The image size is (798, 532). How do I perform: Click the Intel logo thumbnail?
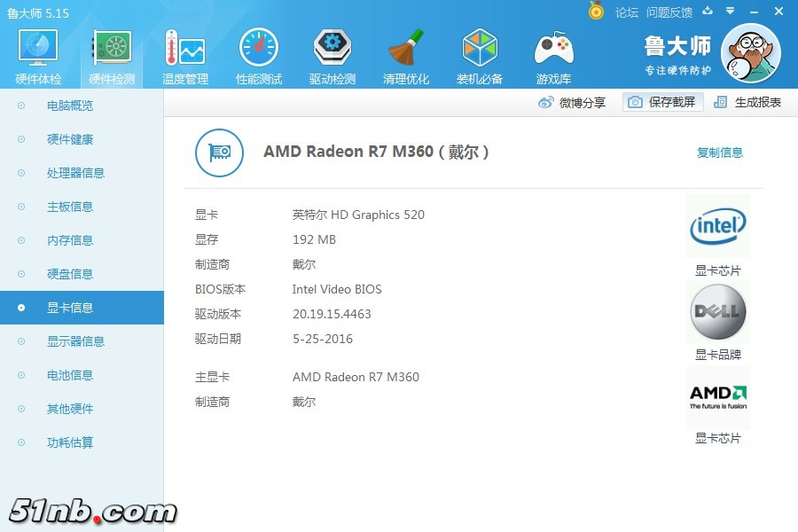pyautogui.click(x=717, y=227)
